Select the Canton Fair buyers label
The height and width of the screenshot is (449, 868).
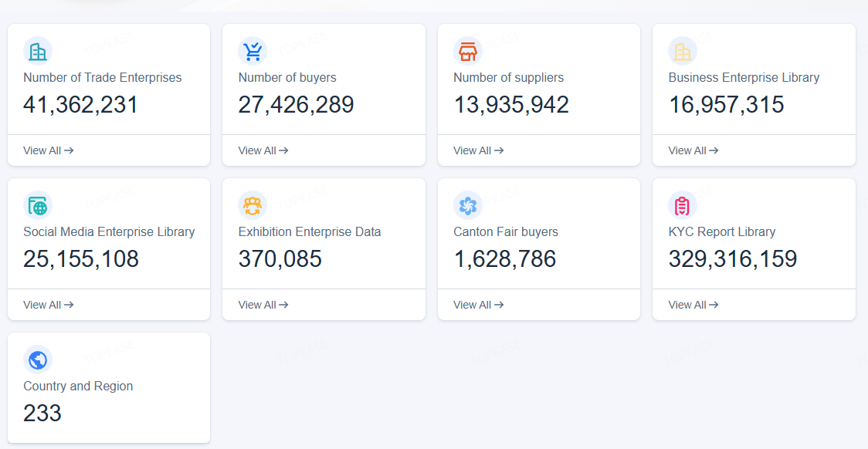506,231
